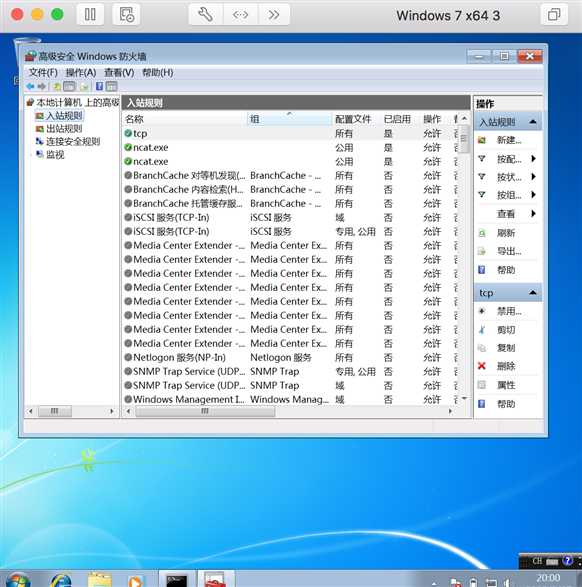582x587 pixels.
Task: Select the Windows Management rule row
Action: [290, 399]
